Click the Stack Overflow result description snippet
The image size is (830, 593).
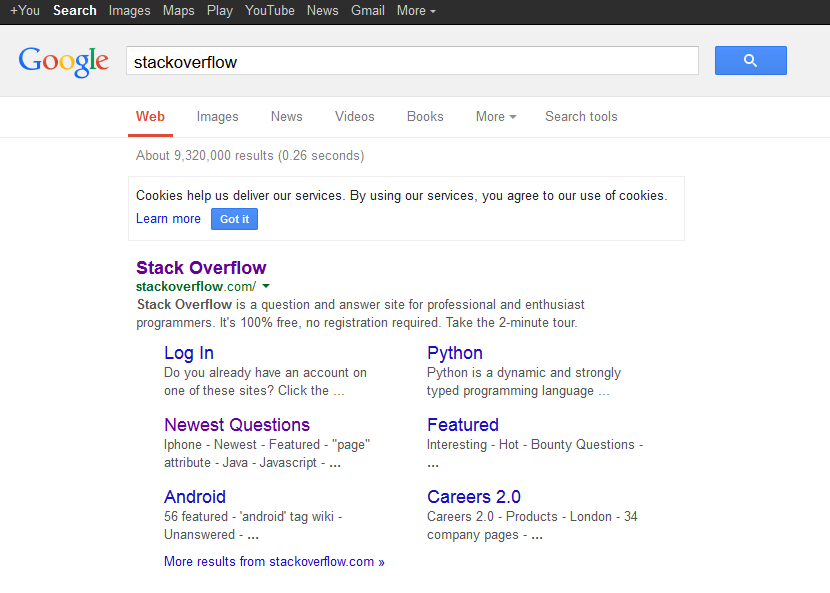pos(360,313)
